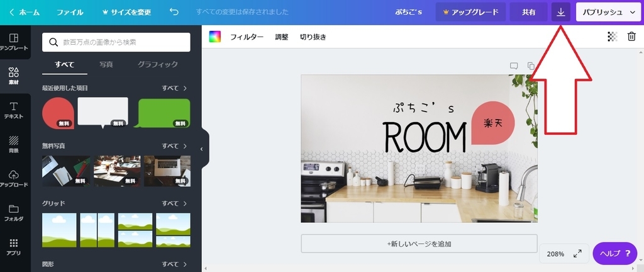Screen dimensions: 644x272
Task: Click the すべての変更は保存されました status text
Action: point(242,13)
